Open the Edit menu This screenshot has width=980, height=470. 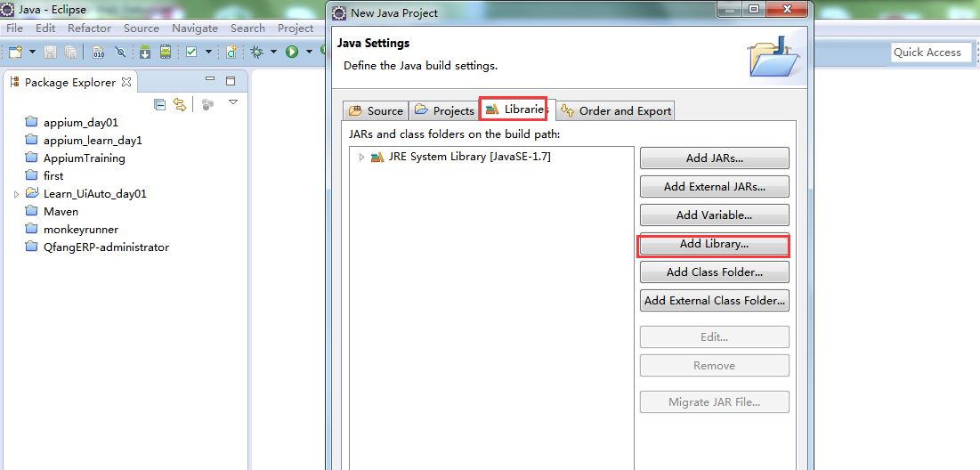click(x=45, y=28)
